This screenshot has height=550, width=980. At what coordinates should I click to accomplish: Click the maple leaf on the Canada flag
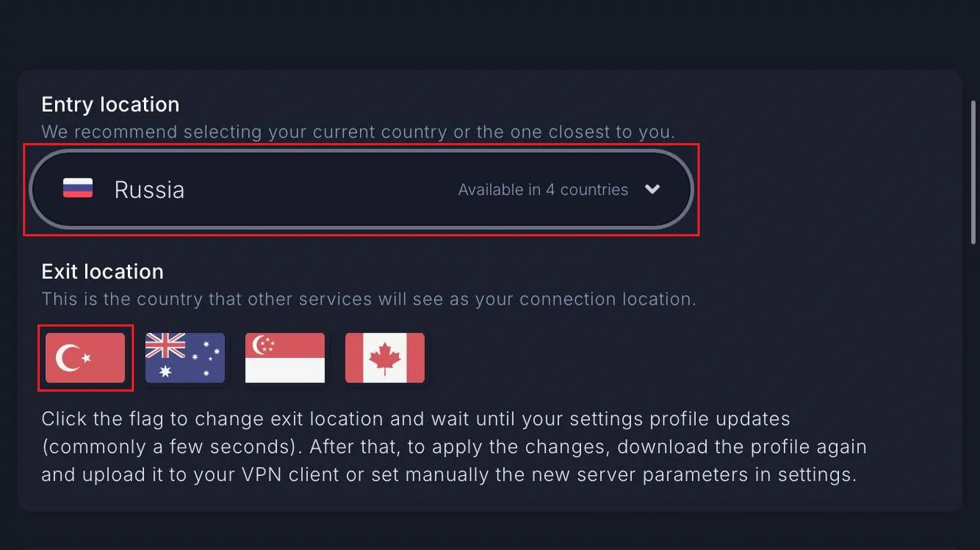pyautogui.click(x=385, y=357)
